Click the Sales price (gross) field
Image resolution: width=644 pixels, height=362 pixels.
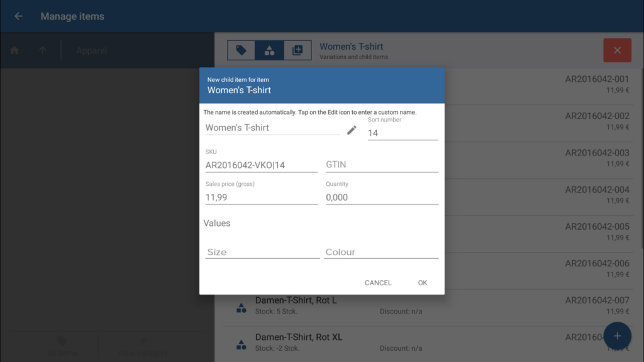[261, 197]
